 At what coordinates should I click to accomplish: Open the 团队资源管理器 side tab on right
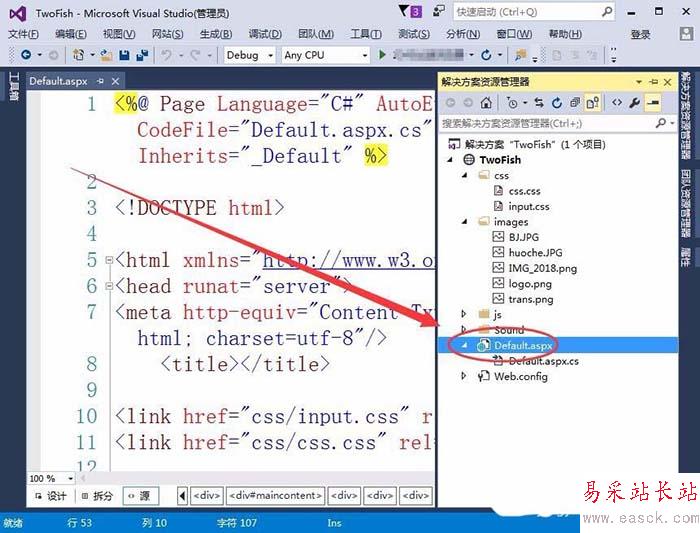point(686,204)
